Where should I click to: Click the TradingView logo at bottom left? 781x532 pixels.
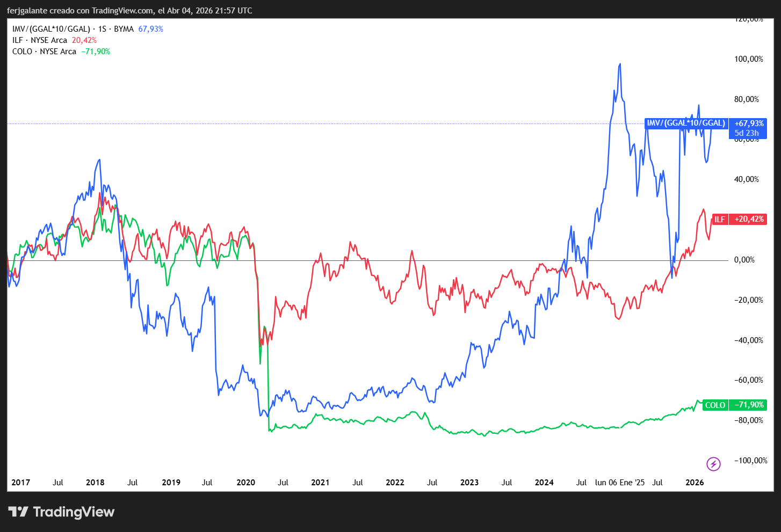pos(61,512)
